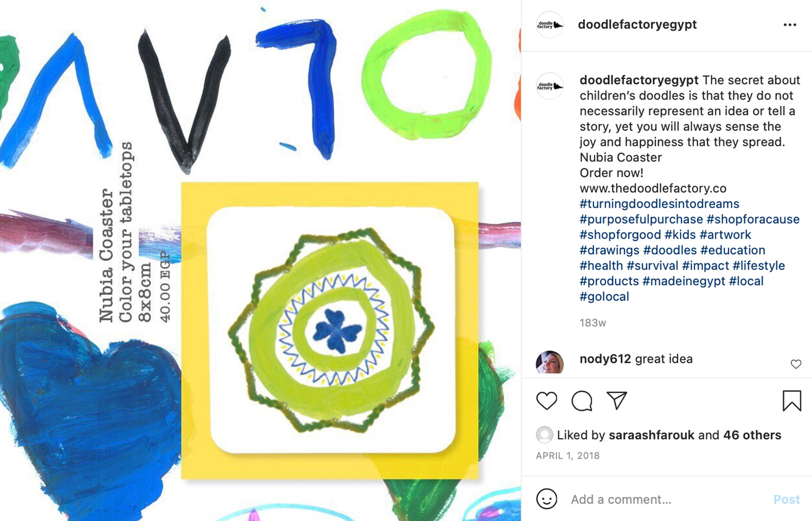Save post with the bookmark icon
This screenshot has width=812, height=521.
tap(792, 401)
